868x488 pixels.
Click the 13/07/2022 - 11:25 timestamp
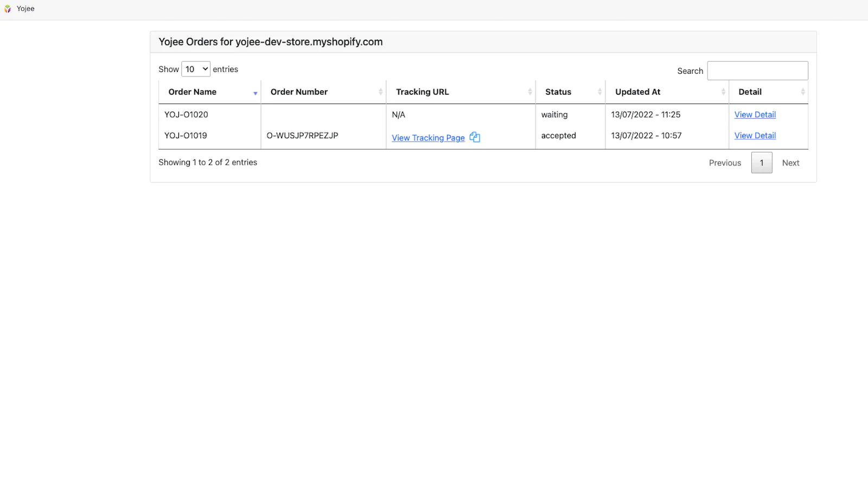[x=646, y=114]
